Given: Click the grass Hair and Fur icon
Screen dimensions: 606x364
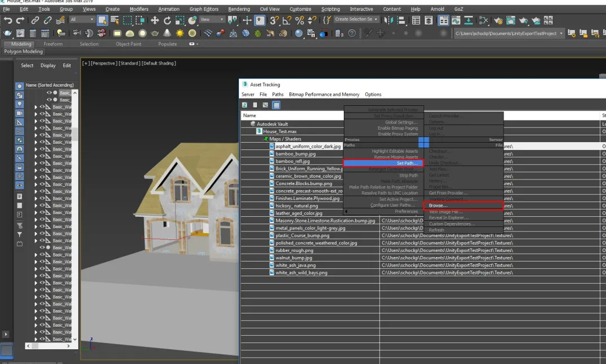Looking at the screenshot, I should coord(258,33).
